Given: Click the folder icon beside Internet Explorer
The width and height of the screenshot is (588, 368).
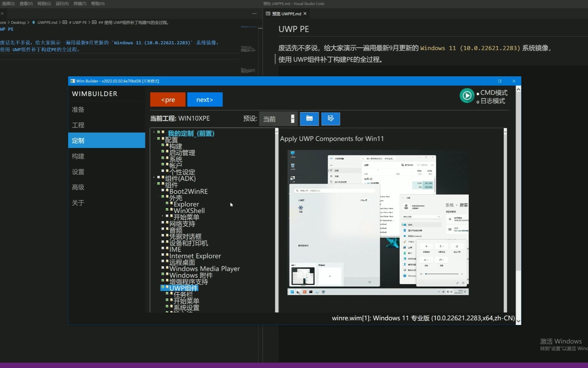Looking at the screenshot, I should pyautogui.click(x=167, y=255).
